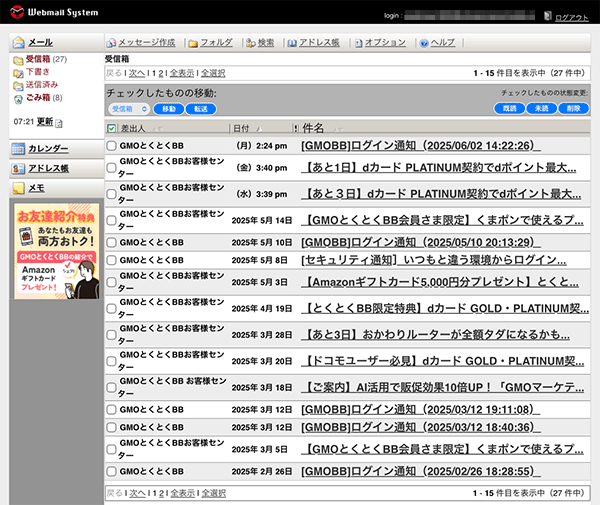Open the 受信箱 move-destination dropdown
The width and height of the screenshot is (600, 505).
tap(129, 109)
